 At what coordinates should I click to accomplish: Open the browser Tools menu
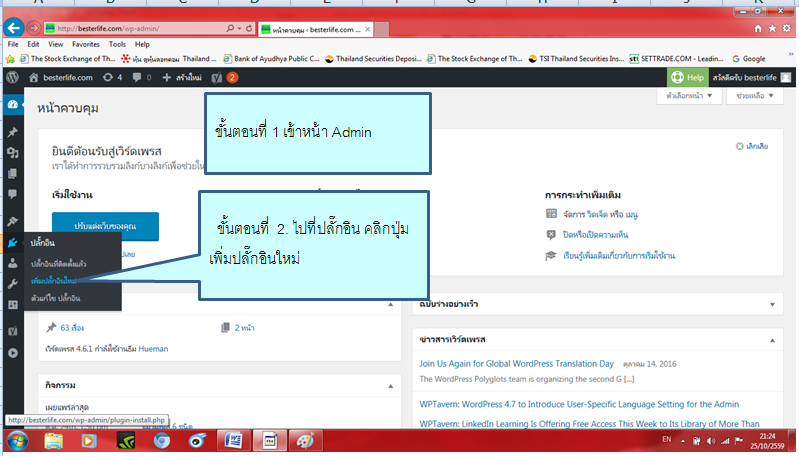[x=117, y=44]
